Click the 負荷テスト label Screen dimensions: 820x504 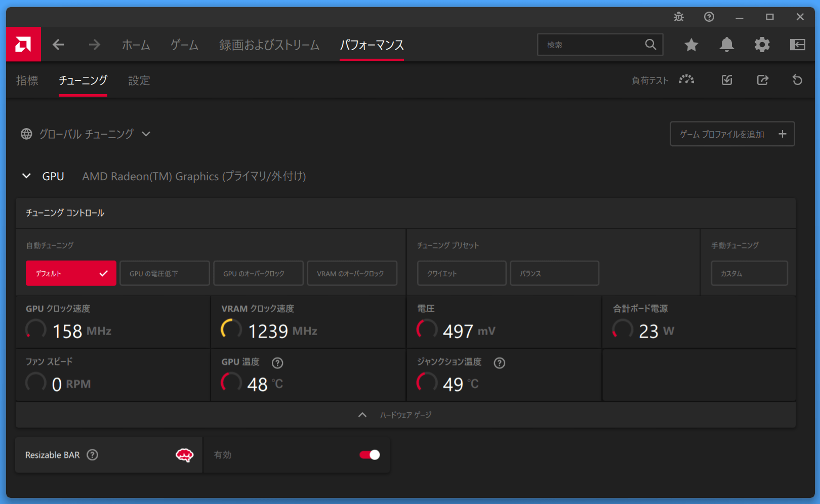[650, 80]
